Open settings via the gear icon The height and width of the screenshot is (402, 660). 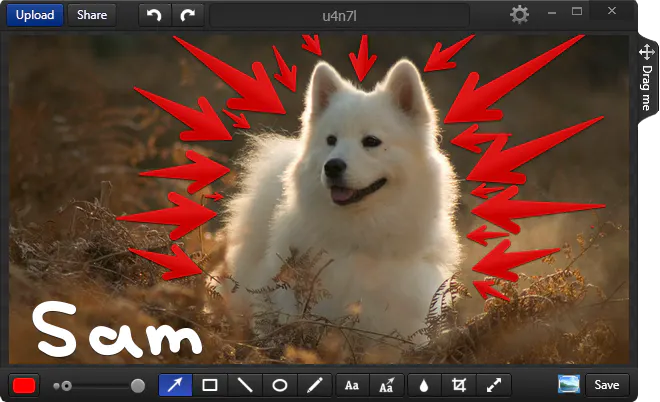[x=519, y=15]
